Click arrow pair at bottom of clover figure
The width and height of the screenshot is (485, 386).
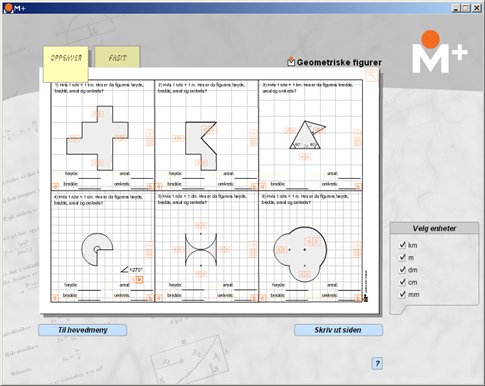click(x=305, y=274)
